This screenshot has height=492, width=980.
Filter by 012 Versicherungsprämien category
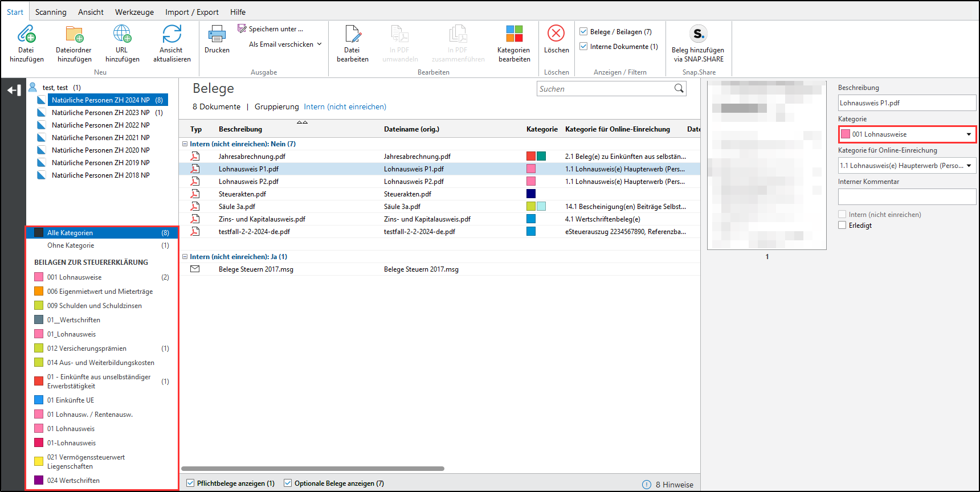tap(102, 348)
